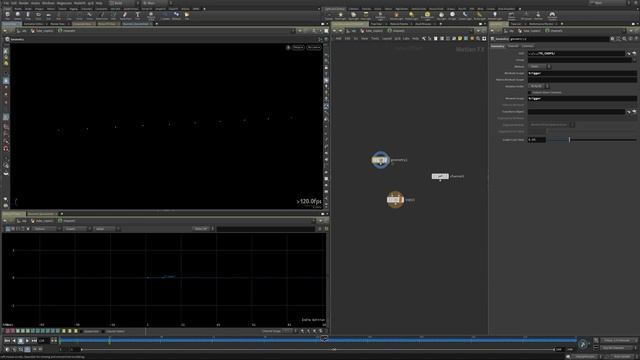Open the Render menu
640x360 pixels.
(x=24, y=3)
